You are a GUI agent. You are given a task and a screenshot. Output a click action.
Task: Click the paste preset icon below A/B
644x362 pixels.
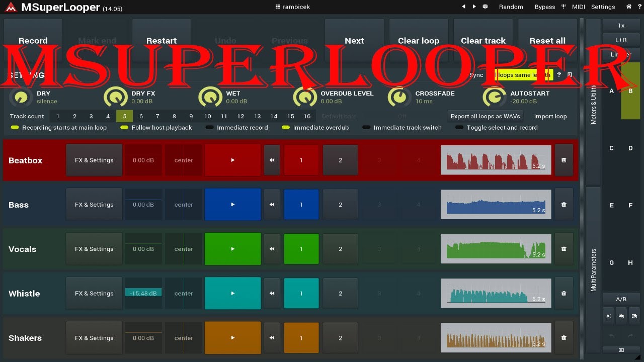[x=634, y=316]
